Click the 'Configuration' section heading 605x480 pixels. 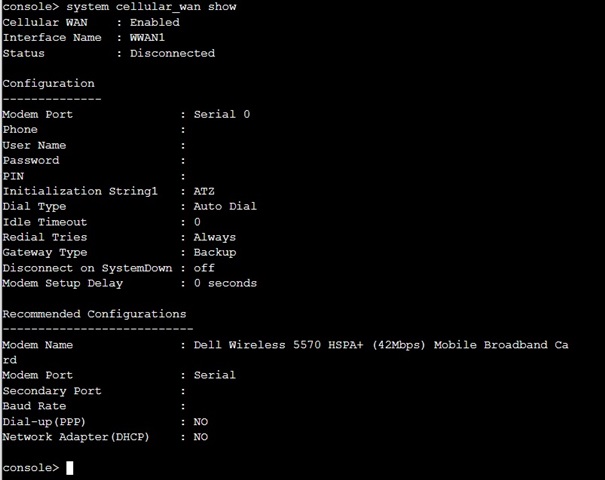tap(48, 84)
